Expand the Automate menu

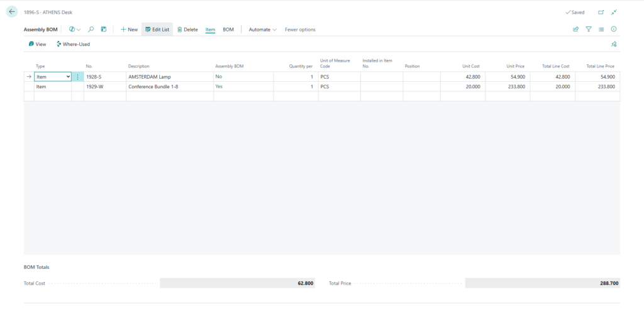(262, 30)
